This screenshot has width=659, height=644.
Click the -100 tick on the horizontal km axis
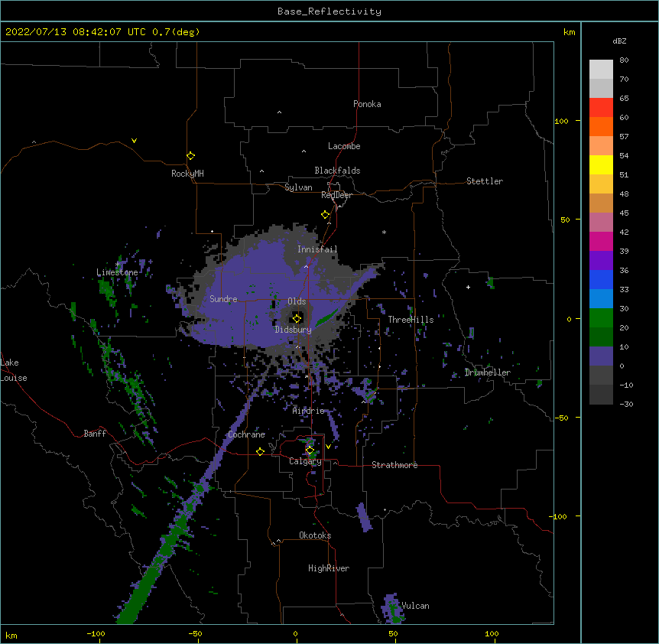[x=96, y=634]
